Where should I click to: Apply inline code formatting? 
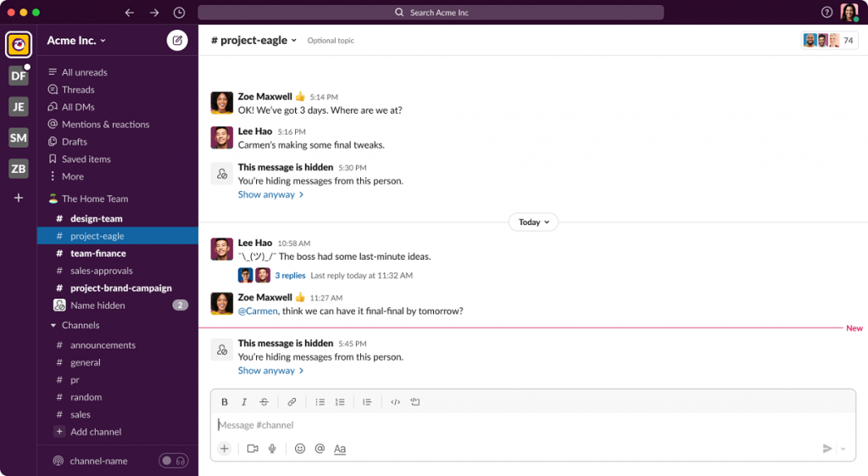pos(395,401)
